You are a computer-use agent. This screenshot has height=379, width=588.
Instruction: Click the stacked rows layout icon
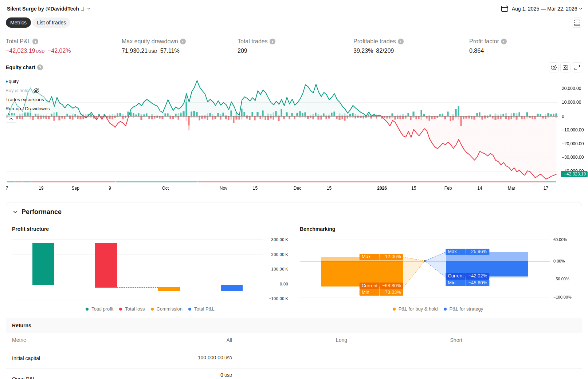pyautogui.click(x=577, y=23)
